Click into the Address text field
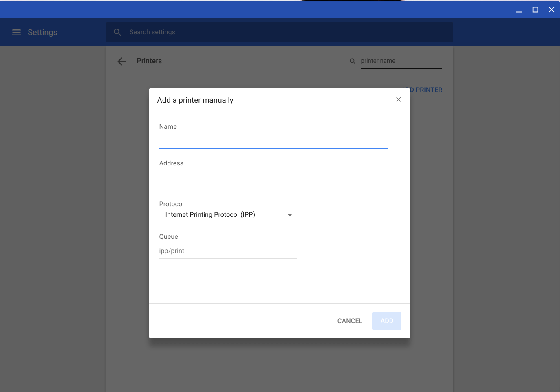Screen dimensions: 560x392 click(227, 178)
